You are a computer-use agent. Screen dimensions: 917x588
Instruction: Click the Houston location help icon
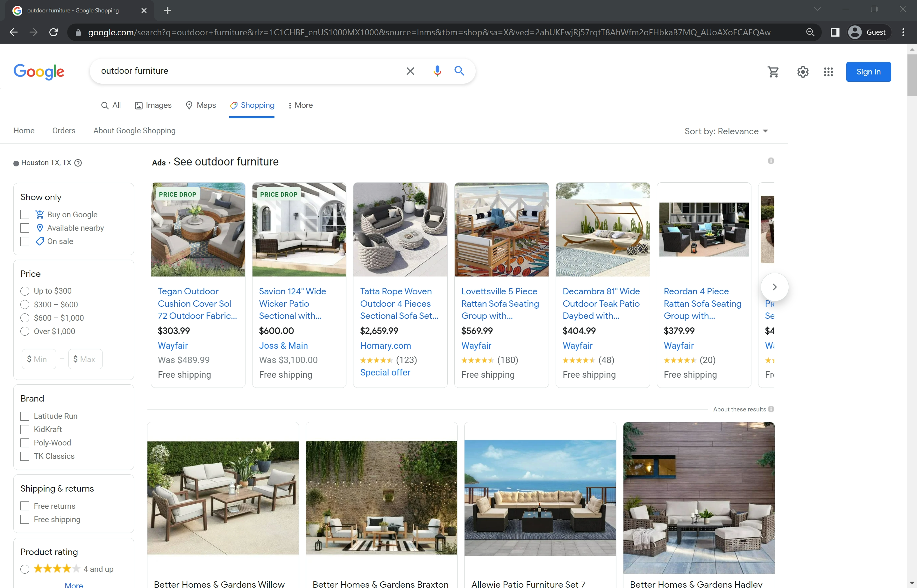click(78, 163)
